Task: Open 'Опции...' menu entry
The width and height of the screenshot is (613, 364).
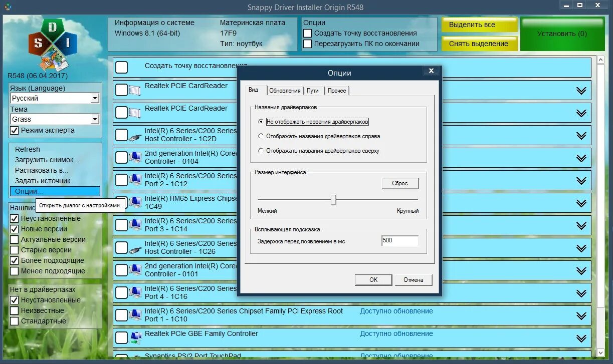Action: [55, 191]
